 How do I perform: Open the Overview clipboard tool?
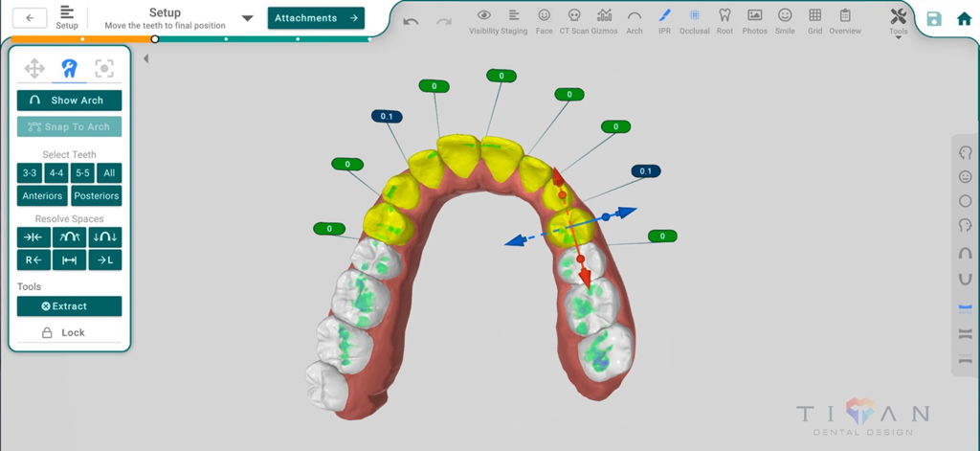point(845,21)
